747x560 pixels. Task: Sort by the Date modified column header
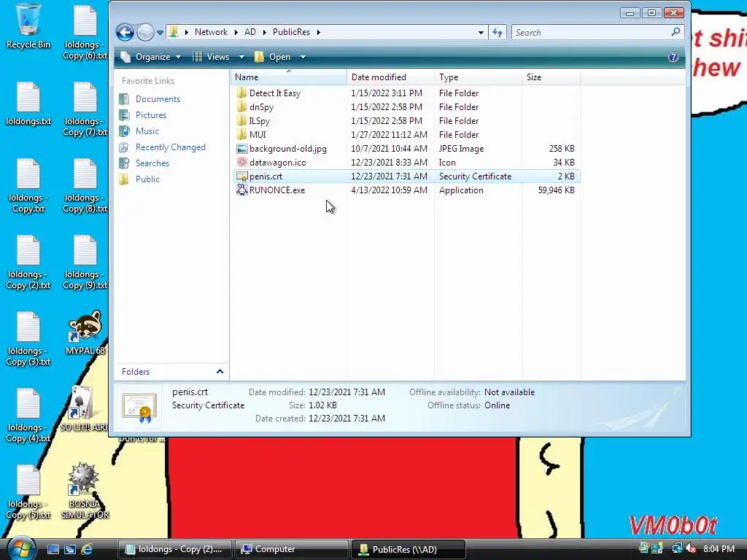pos(390,77)
